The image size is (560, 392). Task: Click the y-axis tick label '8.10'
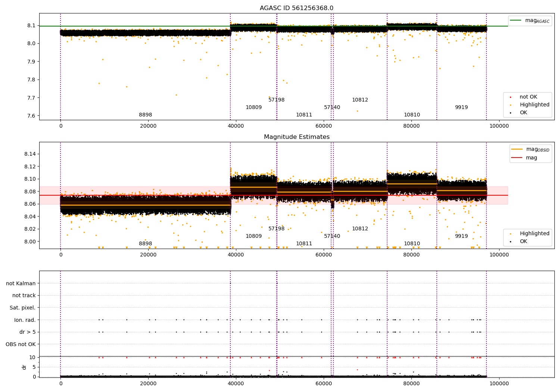(30, 179)
